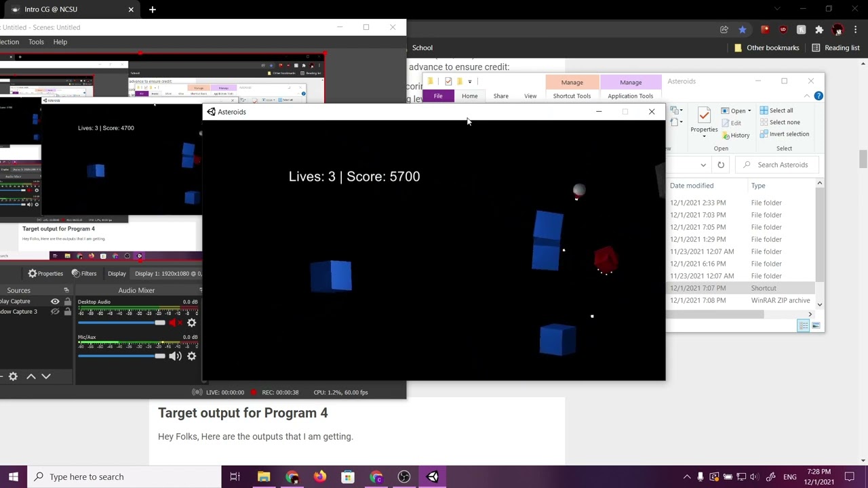Open Properties in OBS source toolbar
Image resolution: width=868 pixels, height=488 pixels.
45,273
